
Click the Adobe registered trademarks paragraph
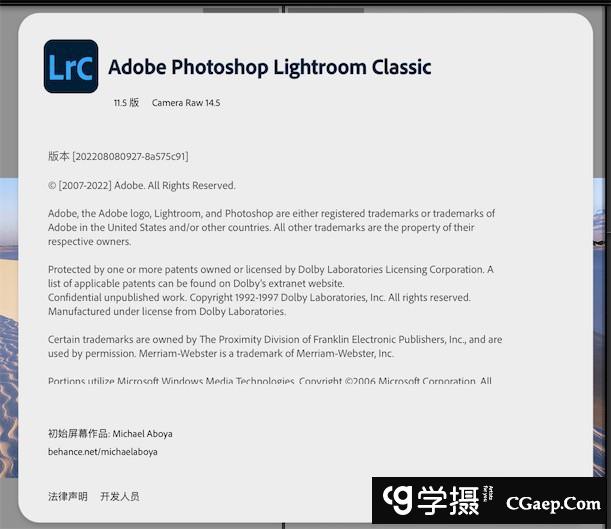tap(271, 227)
